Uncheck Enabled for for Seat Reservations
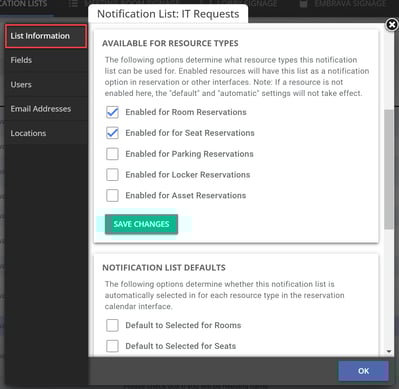This screenshot has height=389, width=399. coord(112,133)
